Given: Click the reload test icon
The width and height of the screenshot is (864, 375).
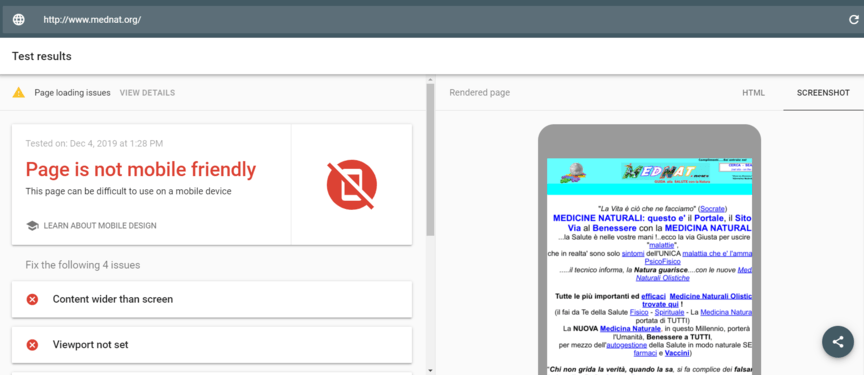Looking at the screenshot, I should click(x=854, y=20).
